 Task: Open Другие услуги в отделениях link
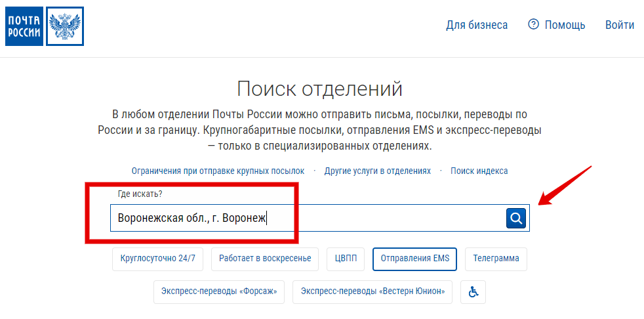[x=378, y=171]
